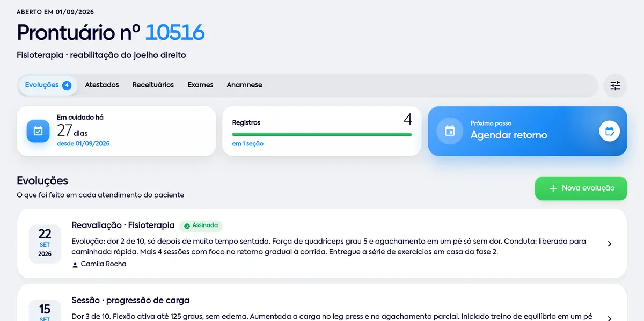Click the plus icon in Nova evolução
Viewport: 644px width, 321px height.
(553, 188)
